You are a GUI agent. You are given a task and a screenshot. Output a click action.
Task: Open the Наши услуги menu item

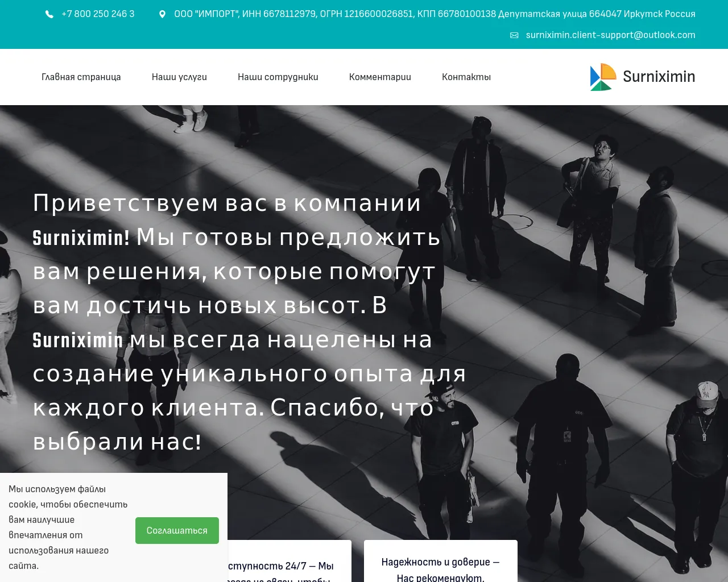(179, 77)
